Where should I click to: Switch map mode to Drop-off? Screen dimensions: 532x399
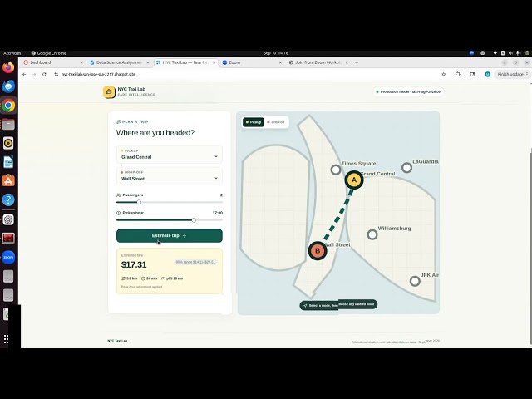point(276,122)
